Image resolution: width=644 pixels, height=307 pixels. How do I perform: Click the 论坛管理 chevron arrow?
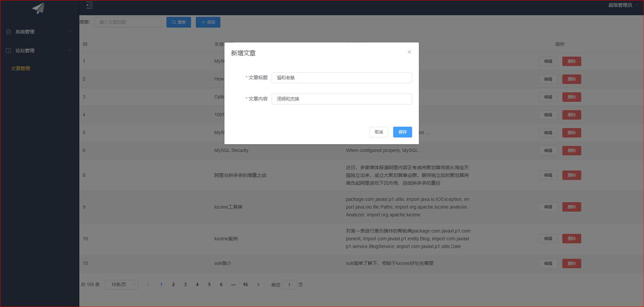pos(70,50)
